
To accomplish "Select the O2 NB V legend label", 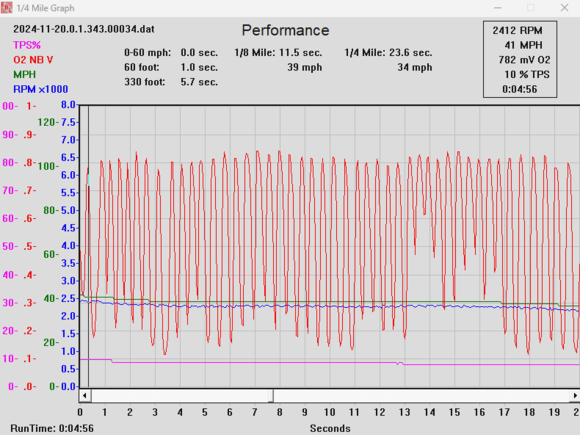I will point(33,60).
